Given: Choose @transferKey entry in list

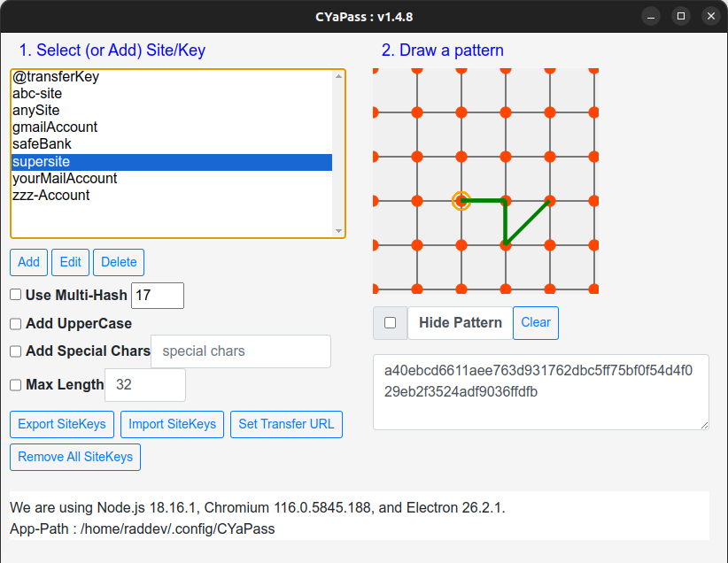Looking at the screenshot, I should [56, 77].
